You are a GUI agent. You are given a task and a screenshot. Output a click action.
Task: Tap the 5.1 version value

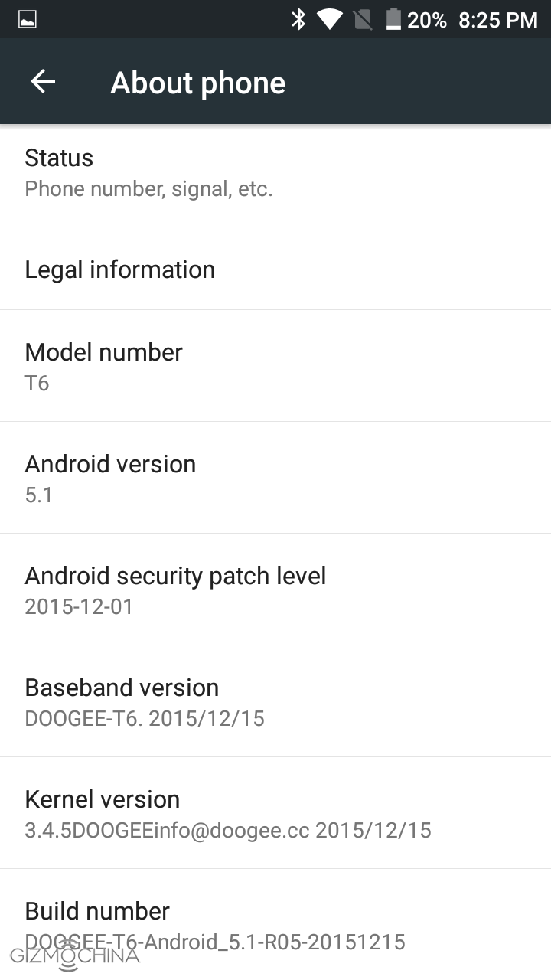pos(39,495)
